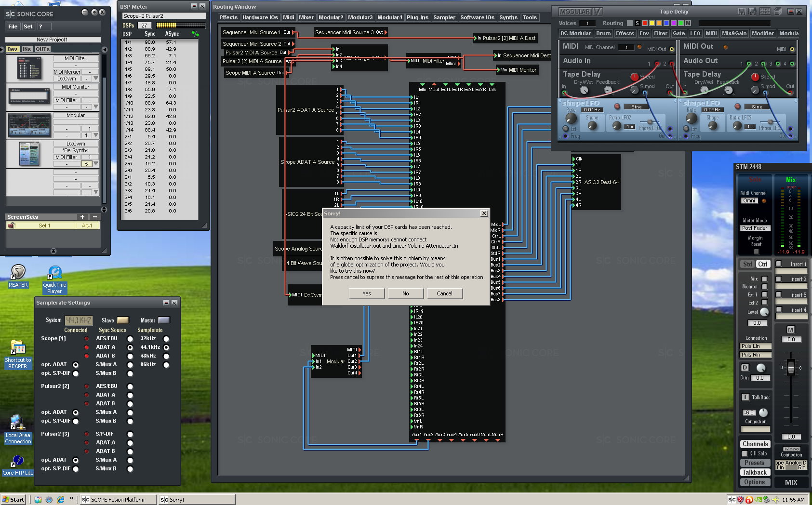
Task: Click the T TalkBack button in STM 2448
Action: click(745, 397)
